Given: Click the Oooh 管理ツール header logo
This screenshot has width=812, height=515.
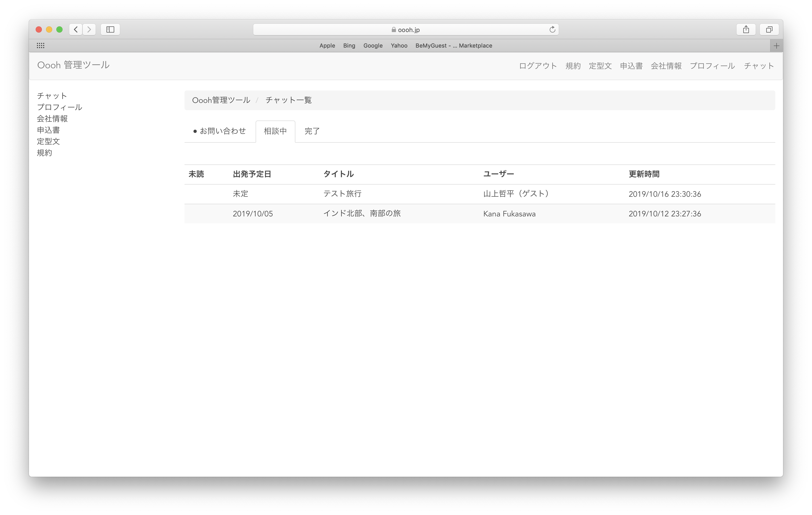Looking at the screenshot, I should [x=73, y=65].
